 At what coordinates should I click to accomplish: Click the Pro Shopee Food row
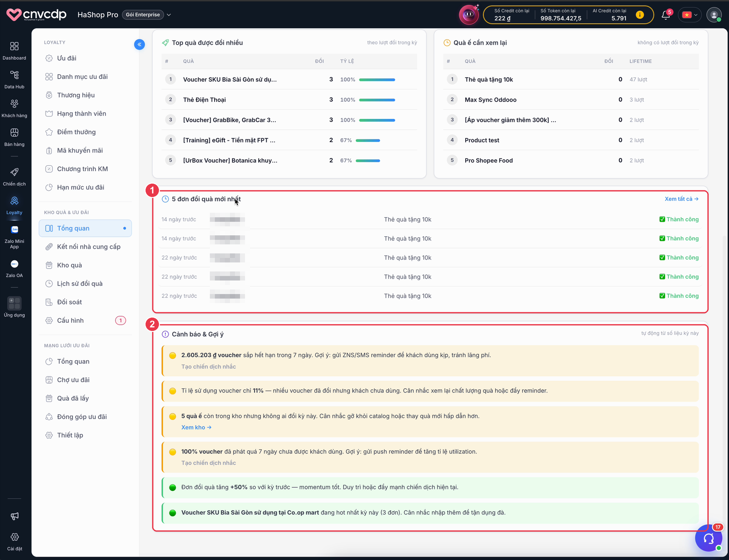point(571,160)
